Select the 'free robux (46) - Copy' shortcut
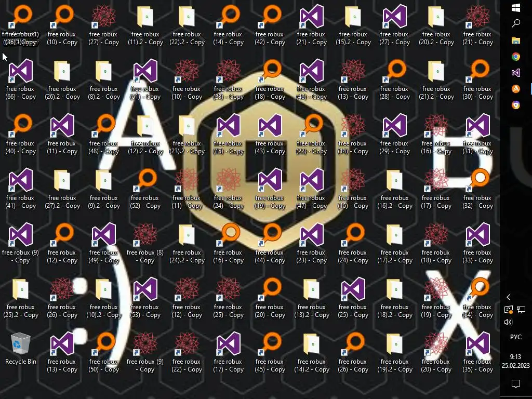The image size is (532, 399). [x=312, y=79]
